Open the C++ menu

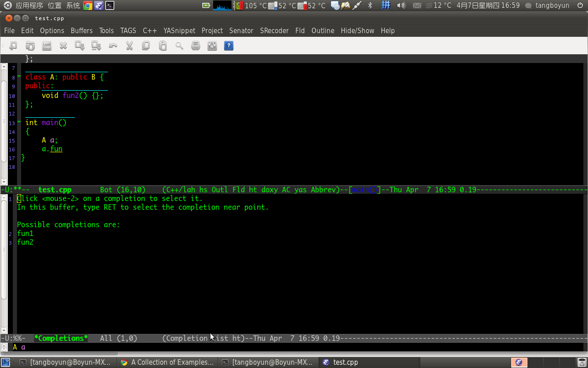coord(150,30)
